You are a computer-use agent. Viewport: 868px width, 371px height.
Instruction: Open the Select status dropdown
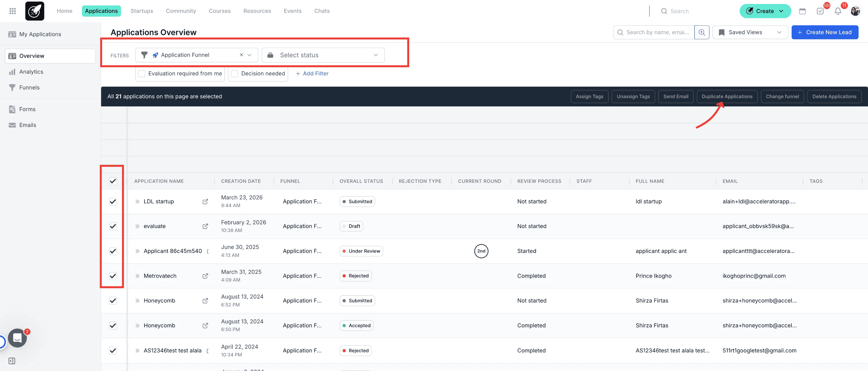(323, 55)
